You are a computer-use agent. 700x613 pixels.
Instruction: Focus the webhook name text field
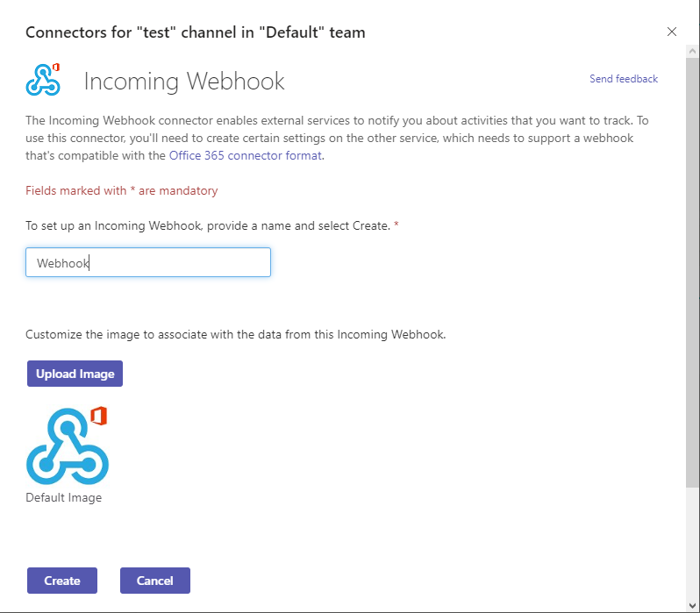click(147, 262)
